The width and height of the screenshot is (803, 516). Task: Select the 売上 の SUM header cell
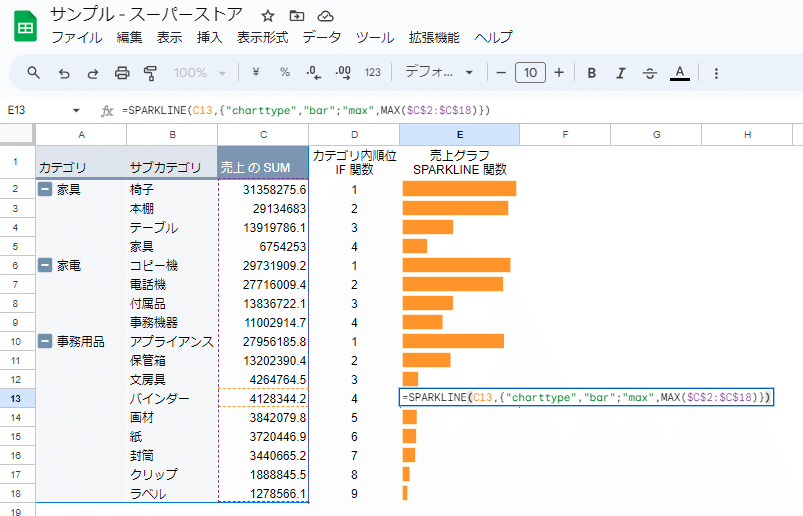pos(263,163)
